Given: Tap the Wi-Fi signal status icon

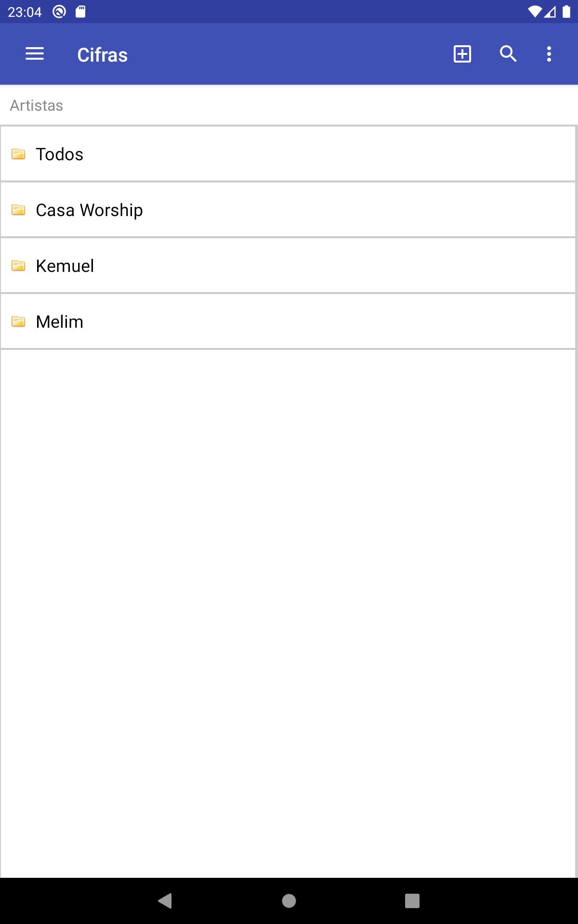Looking at the screenshot, I should 534,12.
